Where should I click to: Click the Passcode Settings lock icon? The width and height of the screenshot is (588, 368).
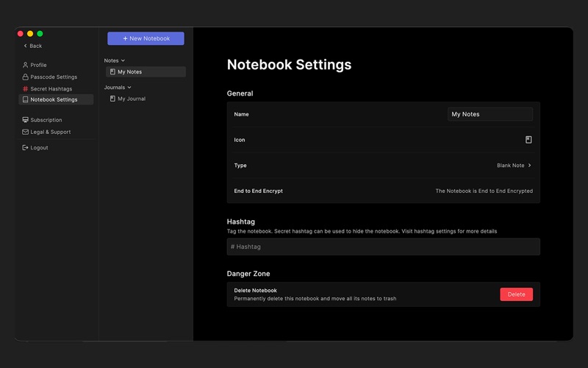[25, 77]
